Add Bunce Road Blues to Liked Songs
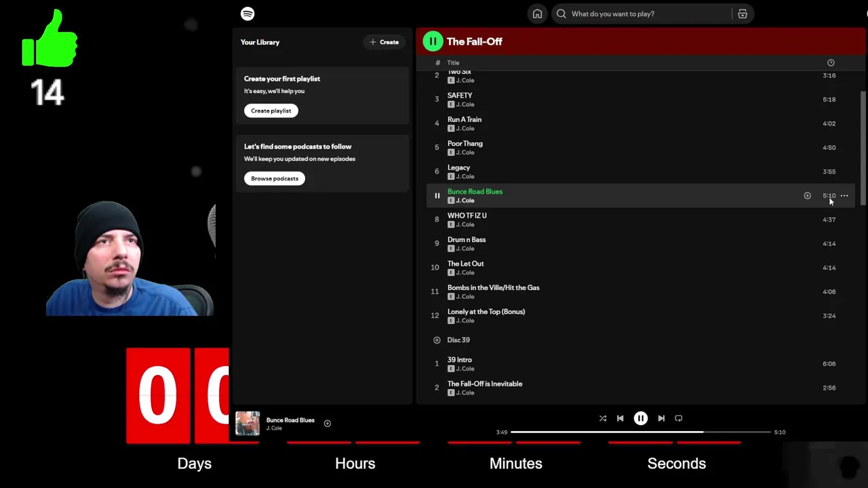The height and width of the screenshot is (488, 868). (x=807, y=196)
